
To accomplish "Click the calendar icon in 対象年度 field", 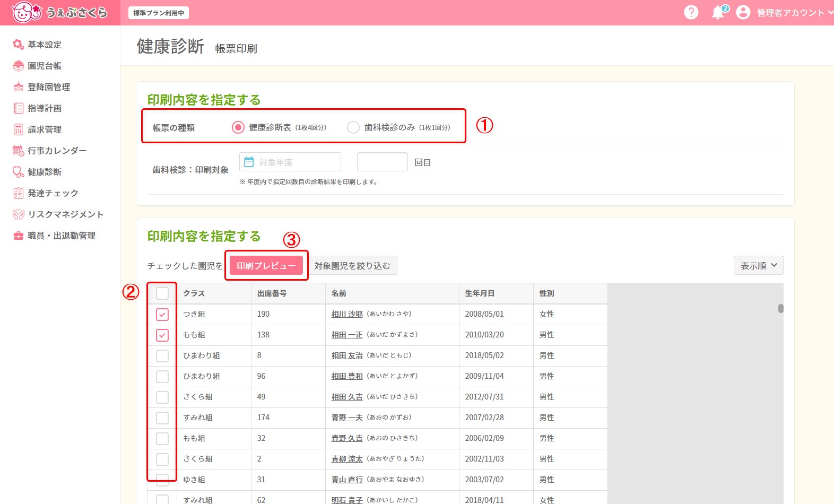I will (249, 162).
